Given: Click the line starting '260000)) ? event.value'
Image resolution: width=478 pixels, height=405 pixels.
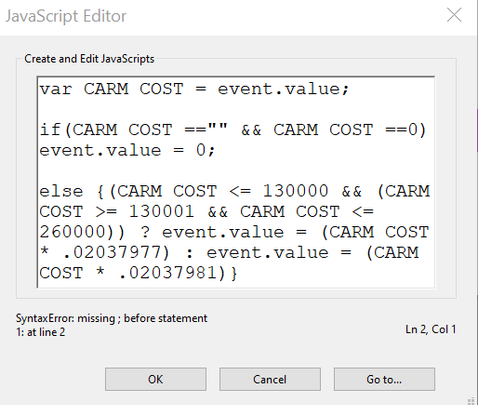Looking at the screenshot, I should coord(234,232).
